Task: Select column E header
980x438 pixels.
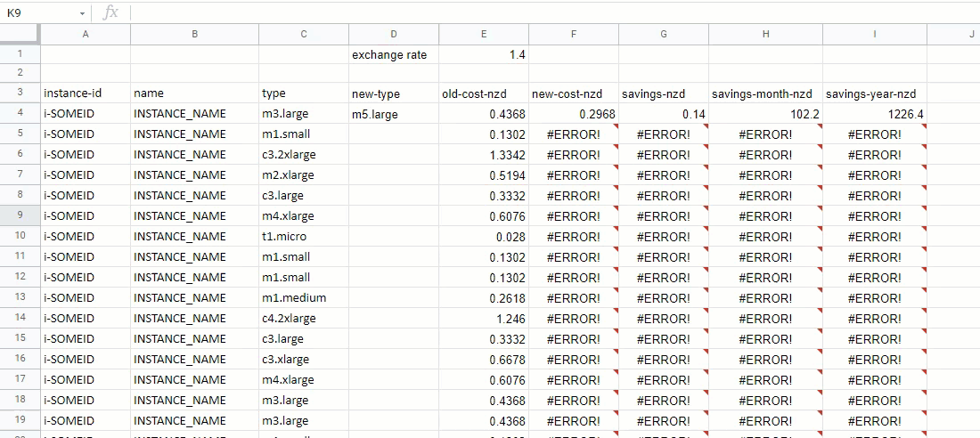Action: pos(484,34)
